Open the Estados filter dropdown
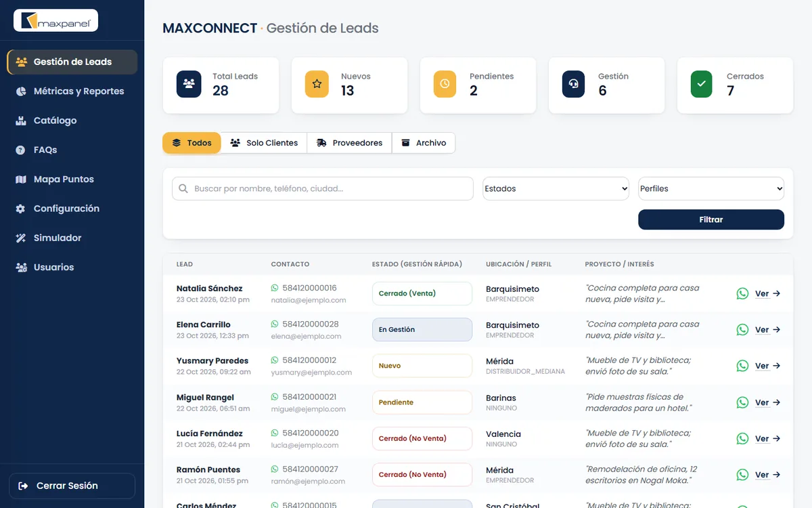 pos(556,189)
